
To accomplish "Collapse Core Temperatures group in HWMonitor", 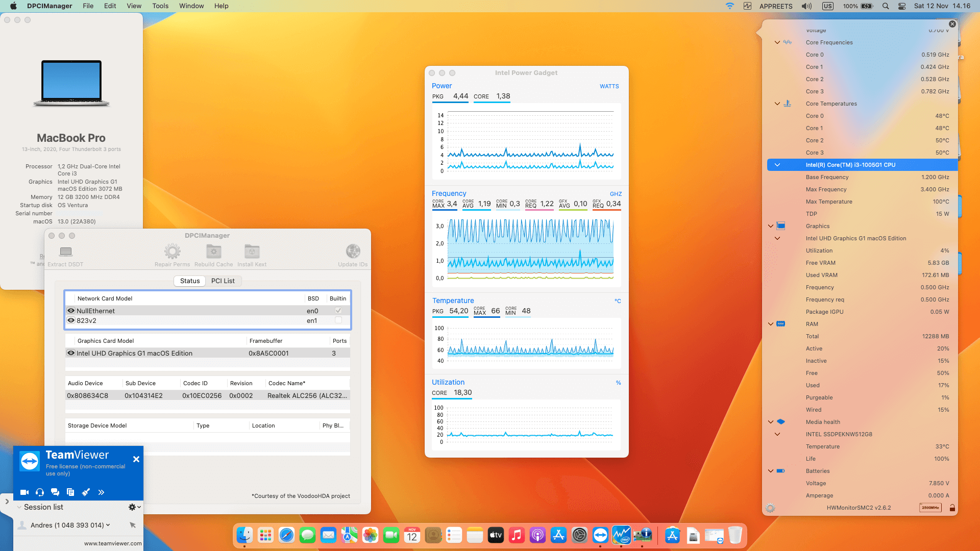I will pos(777,104).
